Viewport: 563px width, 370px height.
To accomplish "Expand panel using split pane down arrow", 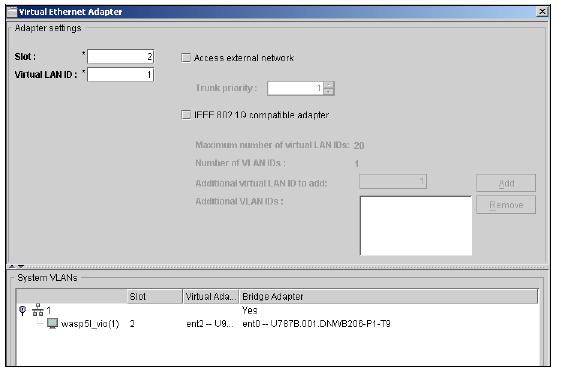I will coord(21,267).
